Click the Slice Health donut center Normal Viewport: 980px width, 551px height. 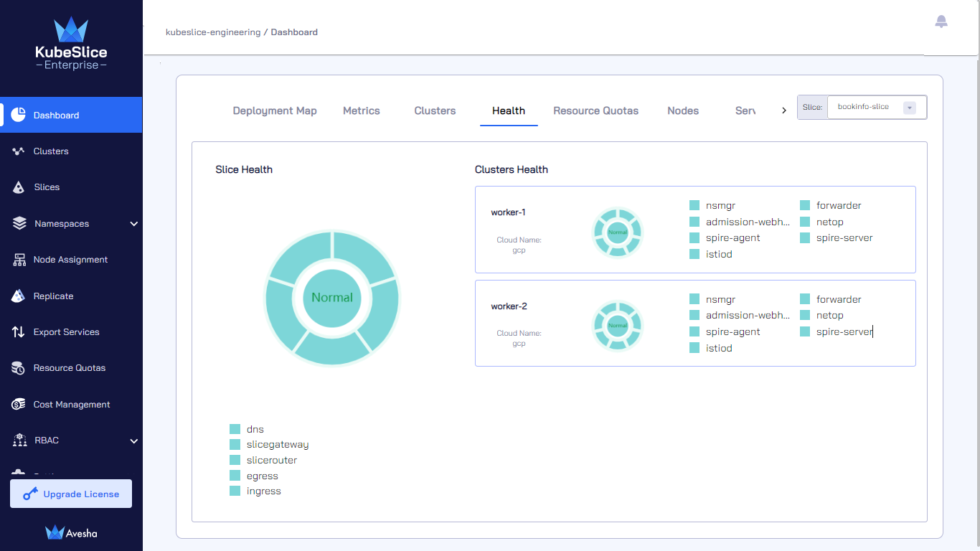[332, 298]
